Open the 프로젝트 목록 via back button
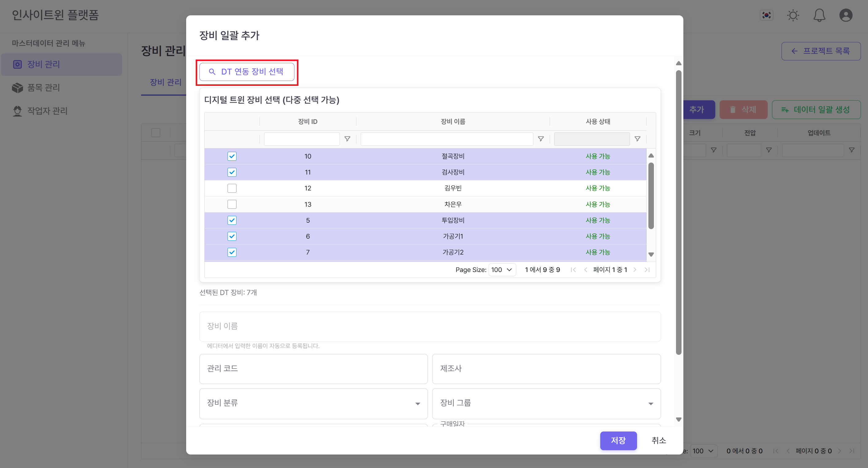 (x=821, y=51)
